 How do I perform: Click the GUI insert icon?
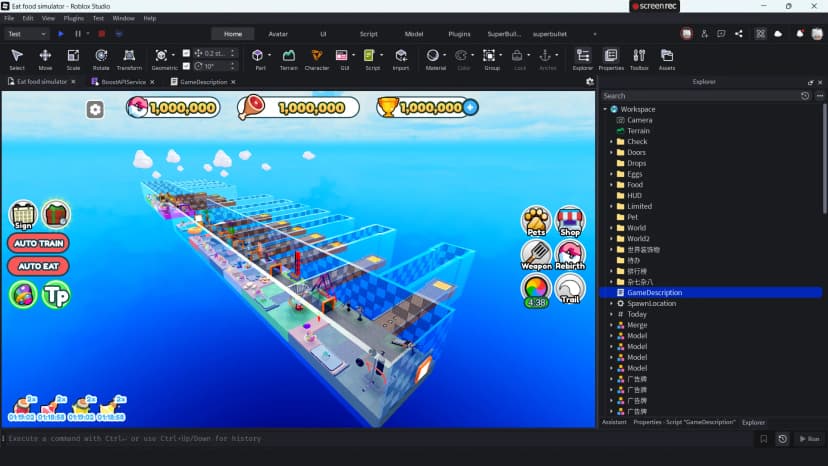(342, 56)
